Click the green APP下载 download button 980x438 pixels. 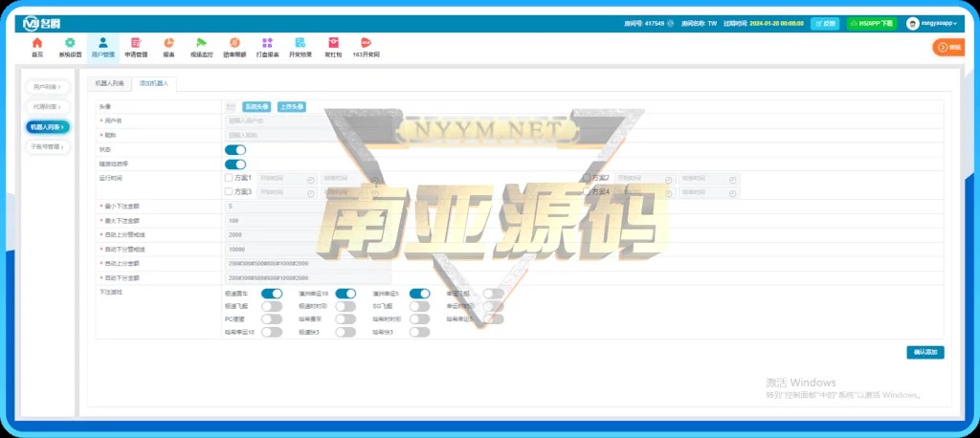tap(871, 23)
